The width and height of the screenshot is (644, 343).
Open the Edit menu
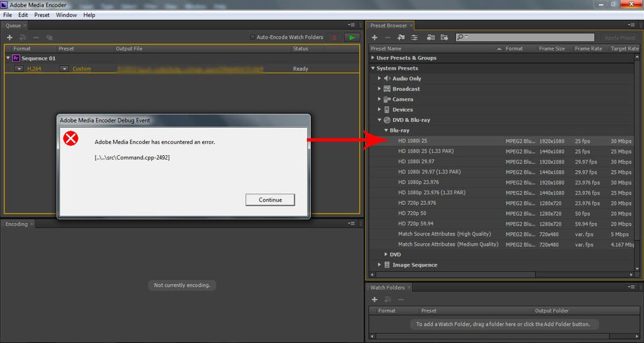point(23,15)
